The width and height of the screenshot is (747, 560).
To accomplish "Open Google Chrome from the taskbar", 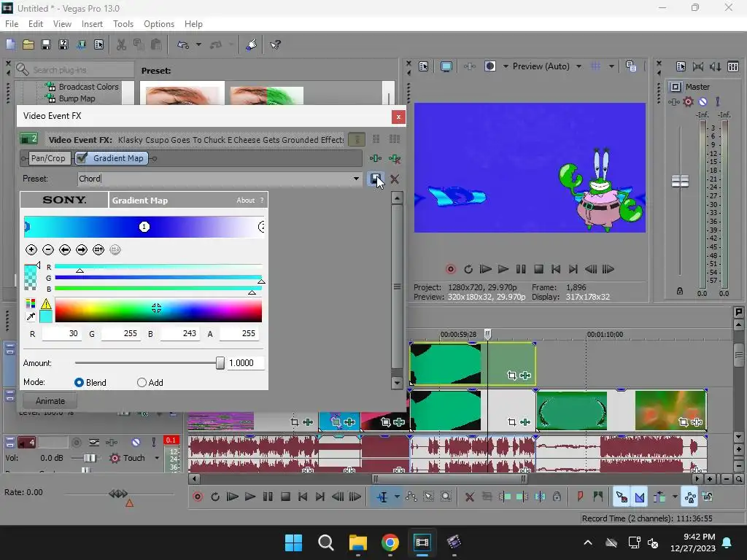I will 390,542.
